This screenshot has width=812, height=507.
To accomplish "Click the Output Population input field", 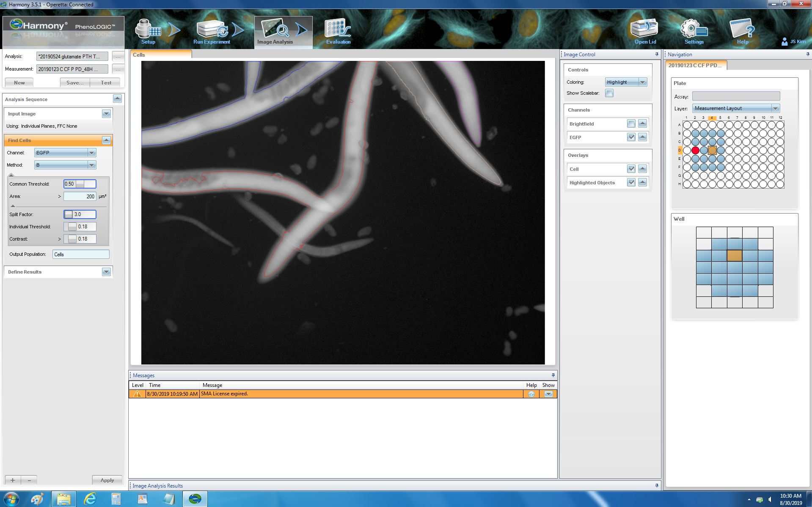I will [x=80, y=254].
